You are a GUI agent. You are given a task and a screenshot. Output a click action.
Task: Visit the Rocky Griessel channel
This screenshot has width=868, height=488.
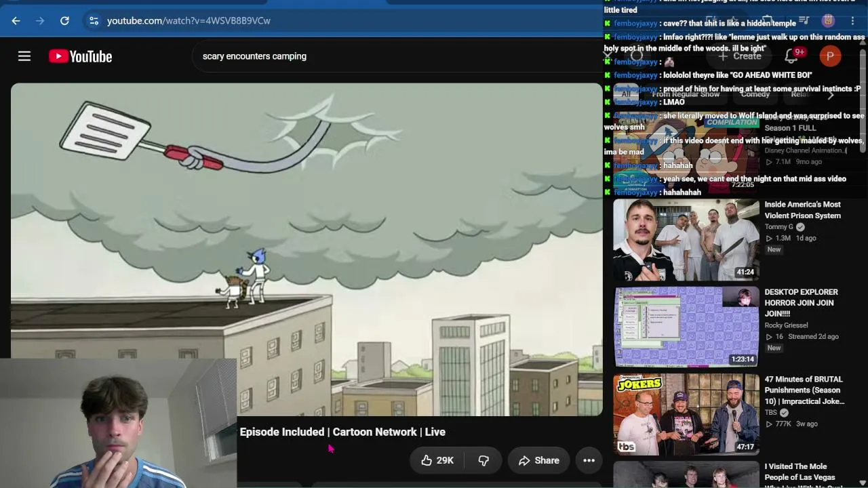(x=787, y=325)
